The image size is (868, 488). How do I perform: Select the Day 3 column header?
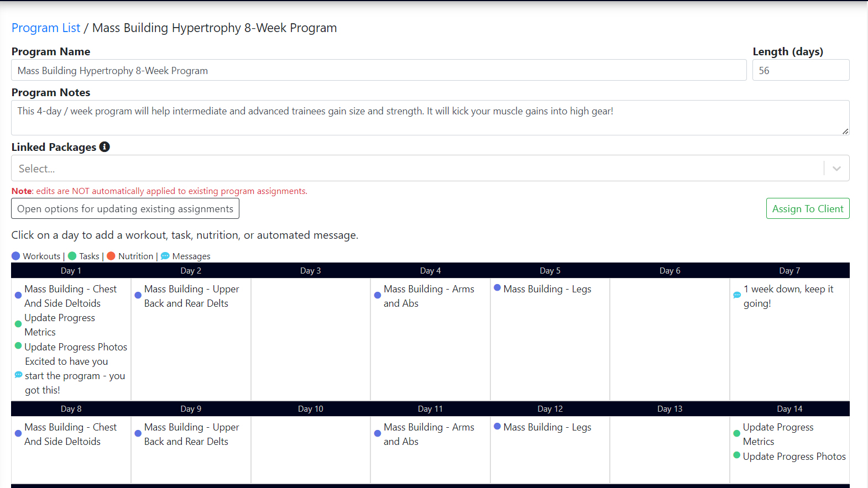click(x=310, y=271)
